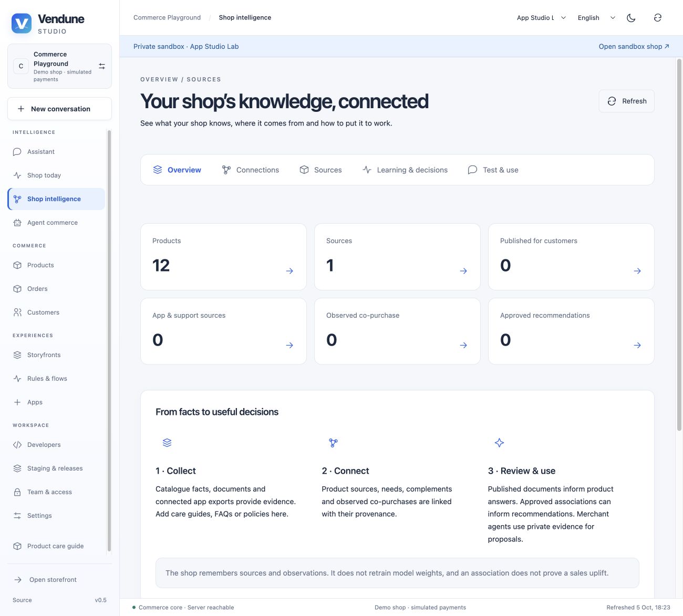Open Team & access in sidebar

tap(56, 492)
